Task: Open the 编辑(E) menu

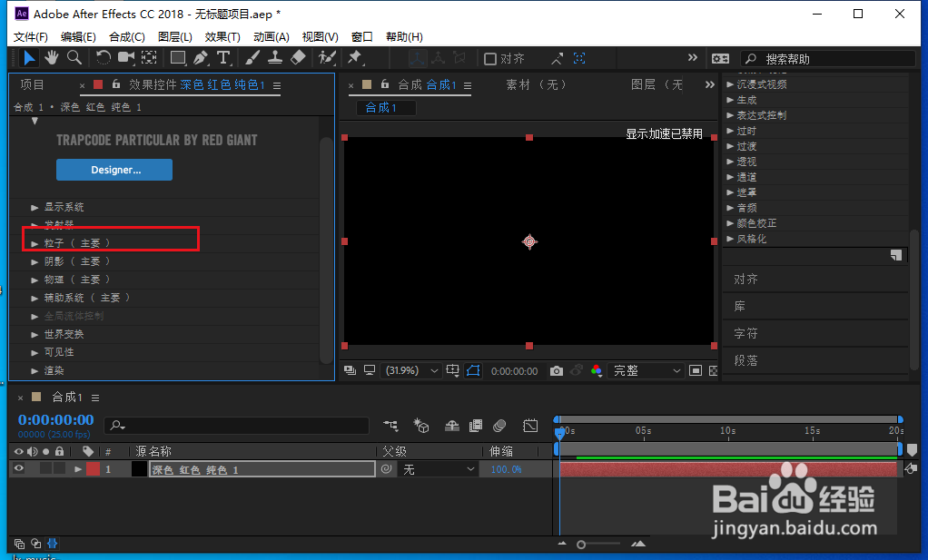Action: (78, 36)
